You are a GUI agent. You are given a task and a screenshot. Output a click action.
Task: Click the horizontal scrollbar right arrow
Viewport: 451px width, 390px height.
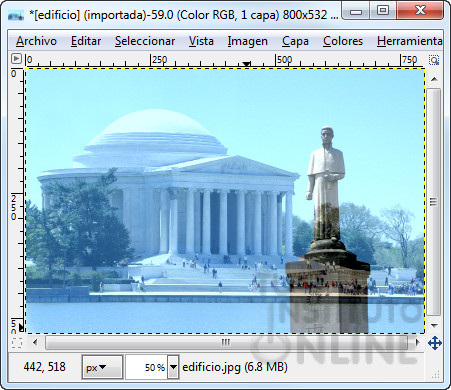(x=417, y=342)
